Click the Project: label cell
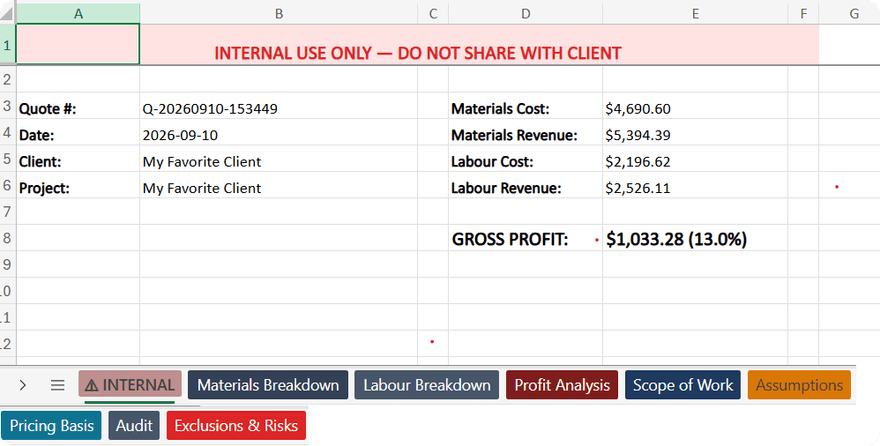The image size is (880, 446). pos(78,186)
